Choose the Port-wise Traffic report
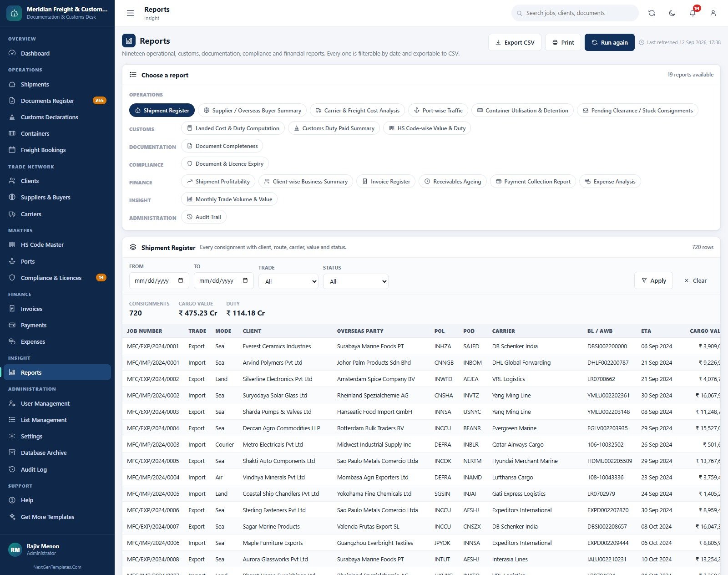Image resolution: width=728 pixels, height=575 pixels. [438, 110]
